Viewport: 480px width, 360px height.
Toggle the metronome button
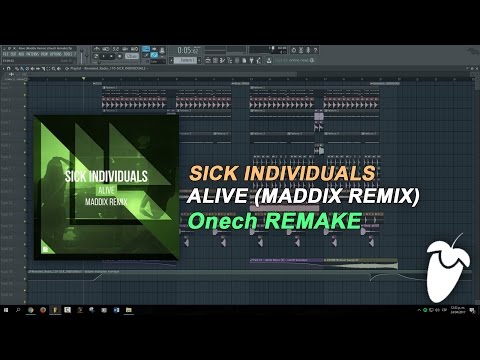click(96, 49)
